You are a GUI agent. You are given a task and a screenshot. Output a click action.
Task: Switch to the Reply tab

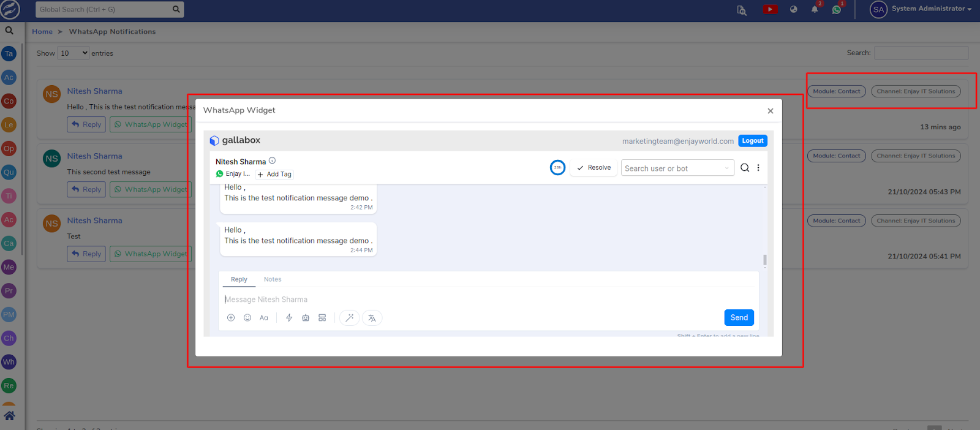pos(239,279)
